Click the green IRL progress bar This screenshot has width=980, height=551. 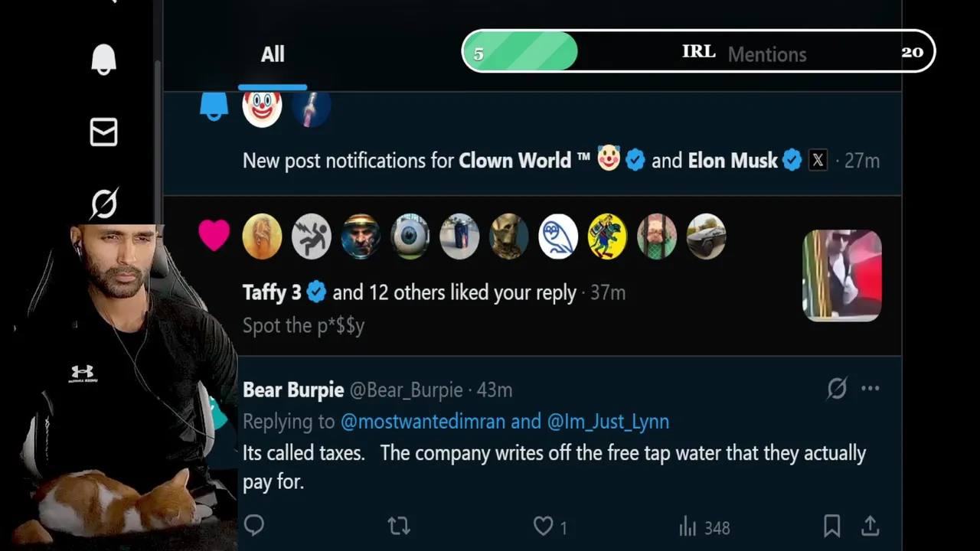(521, 52)
